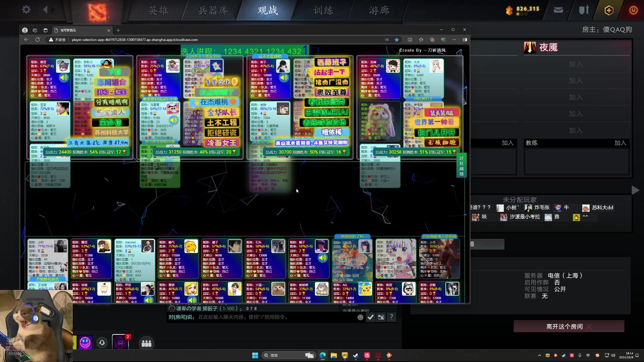644x362 pixels.
Task: Open the 过往战绩 side tab
Action: coord(462,165)
